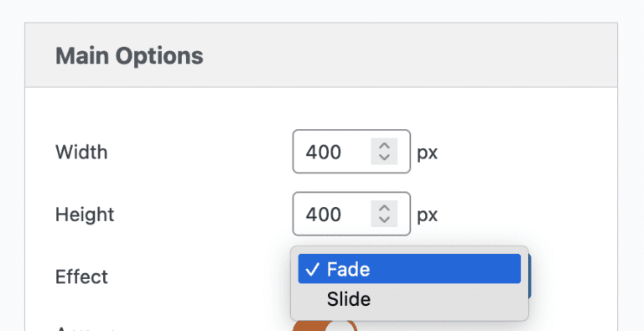Click the Height label
Screen dimensions: 644x331
point(85,214)
